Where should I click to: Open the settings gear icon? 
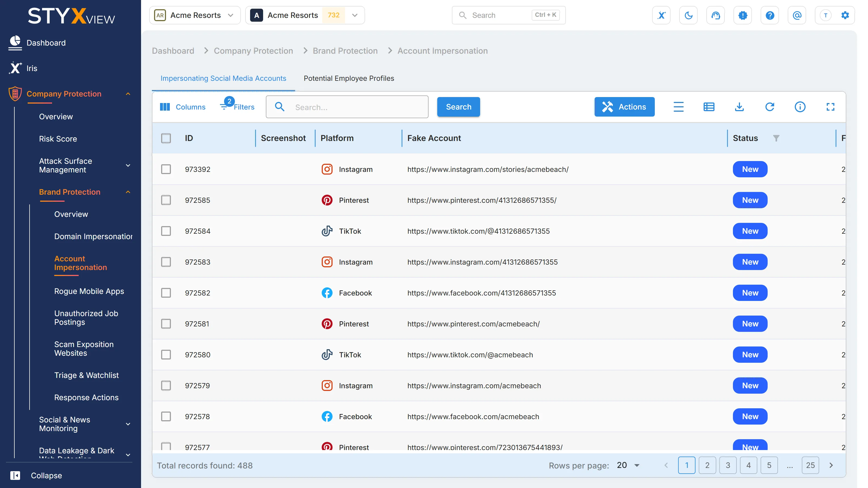pyautogui.click(x=845, y=15)
